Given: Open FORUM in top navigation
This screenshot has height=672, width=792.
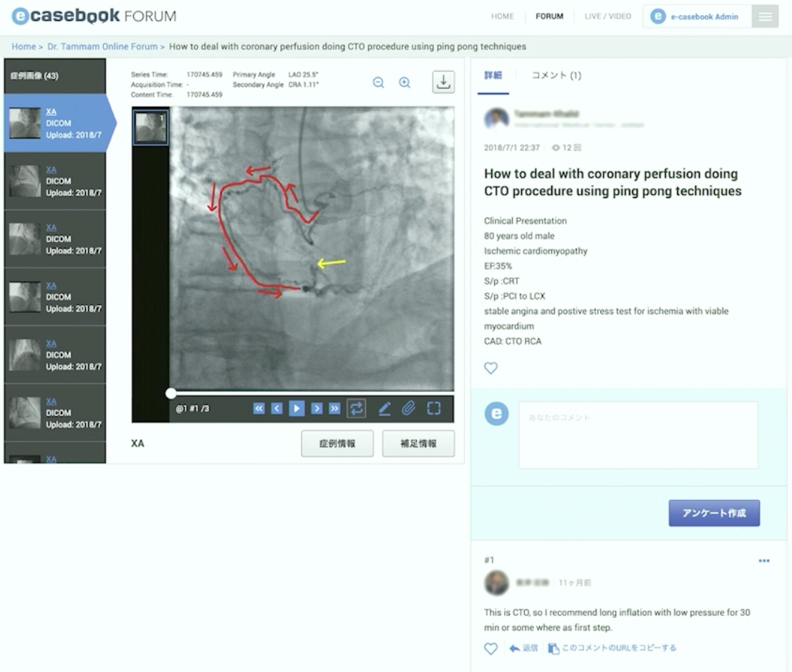Looking at the screenshot, I should (x=549, y=16).
